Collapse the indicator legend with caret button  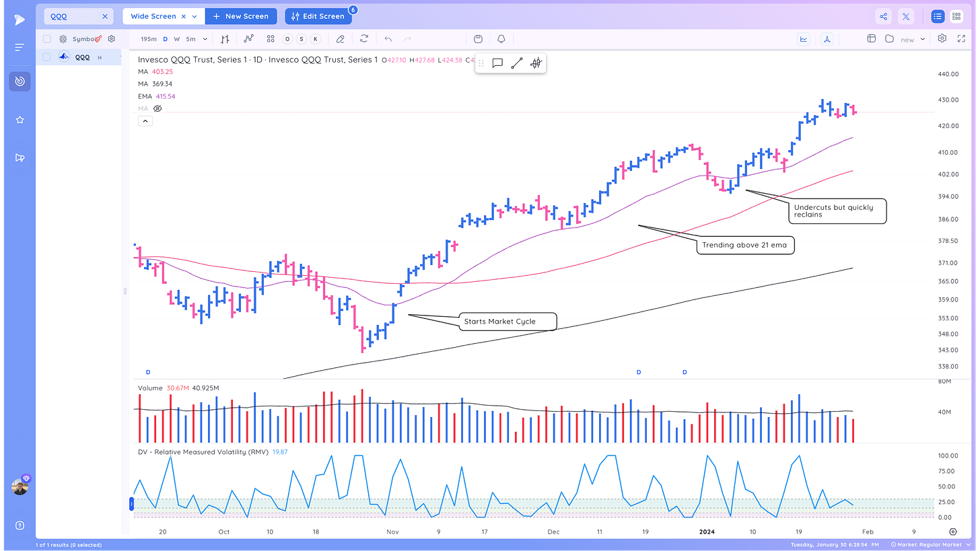145,121
